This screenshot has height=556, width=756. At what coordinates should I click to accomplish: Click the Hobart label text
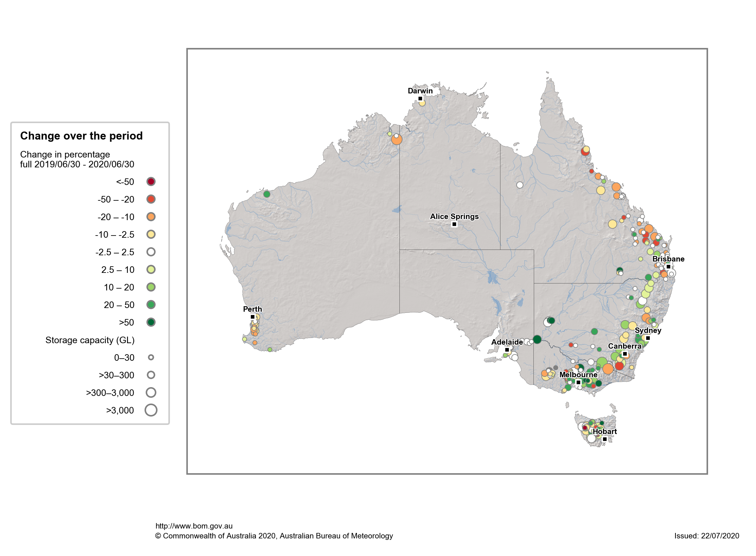coord(605,431)
